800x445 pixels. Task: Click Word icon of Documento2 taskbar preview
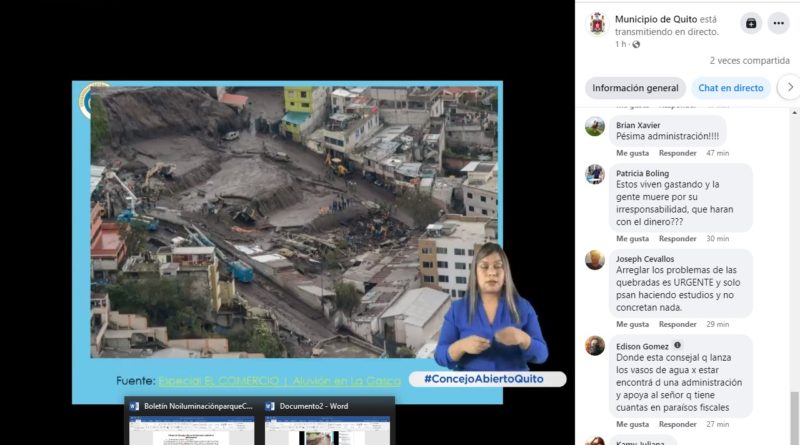[270, 406]
